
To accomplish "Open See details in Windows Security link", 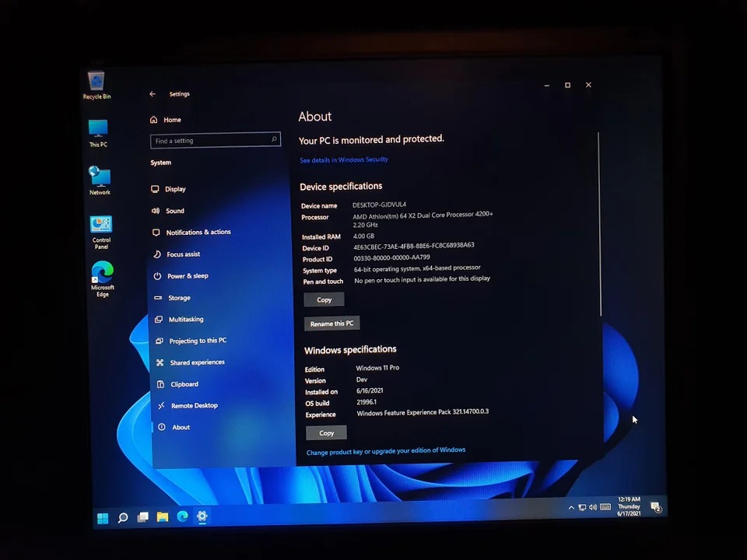I will (344, 159).
